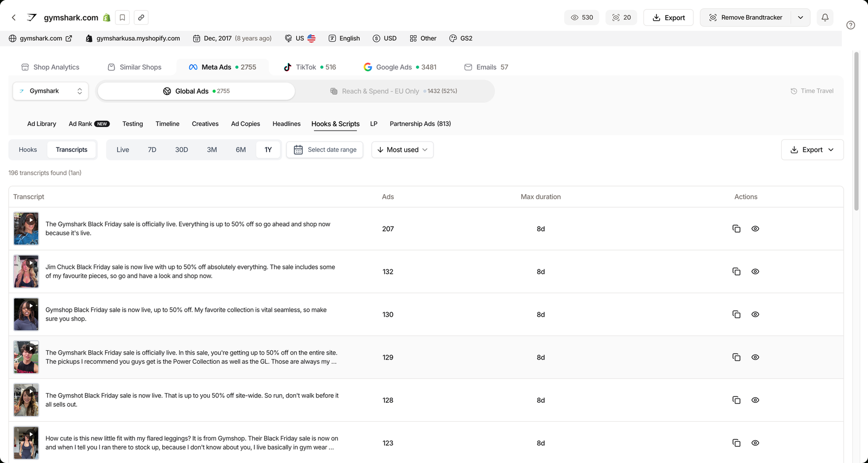The height and width of the screenshot is (463, 868).
Task: Switch to the Hooks view
Action: (28, 150)
